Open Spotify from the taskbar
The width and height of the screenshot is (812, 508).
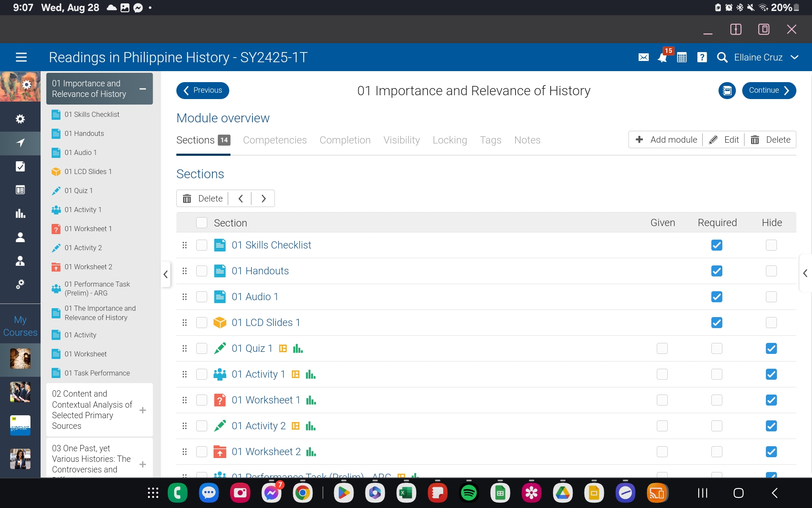pos(469,493)
